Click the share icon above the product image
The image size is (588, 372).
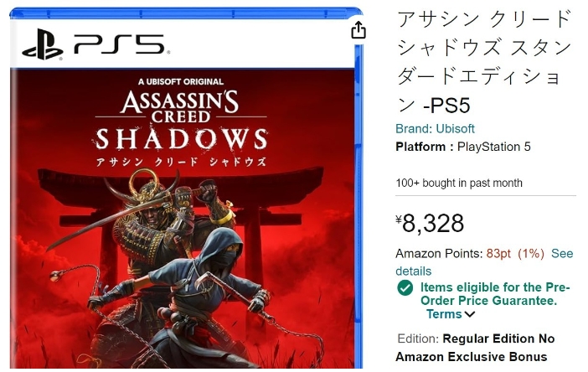point(358,30)
